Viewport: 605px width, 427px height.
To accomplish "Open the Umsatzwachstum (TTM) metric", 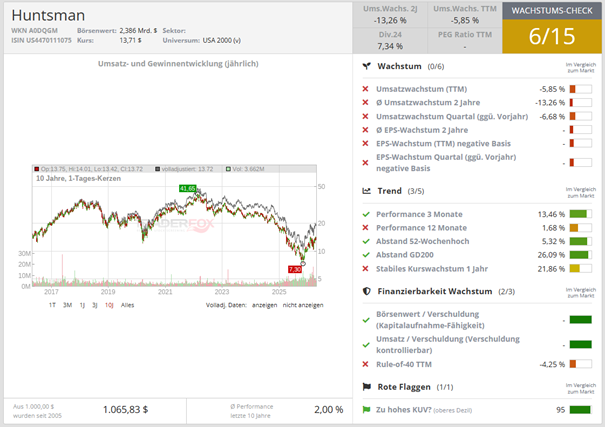I will [x=421, y=89].
